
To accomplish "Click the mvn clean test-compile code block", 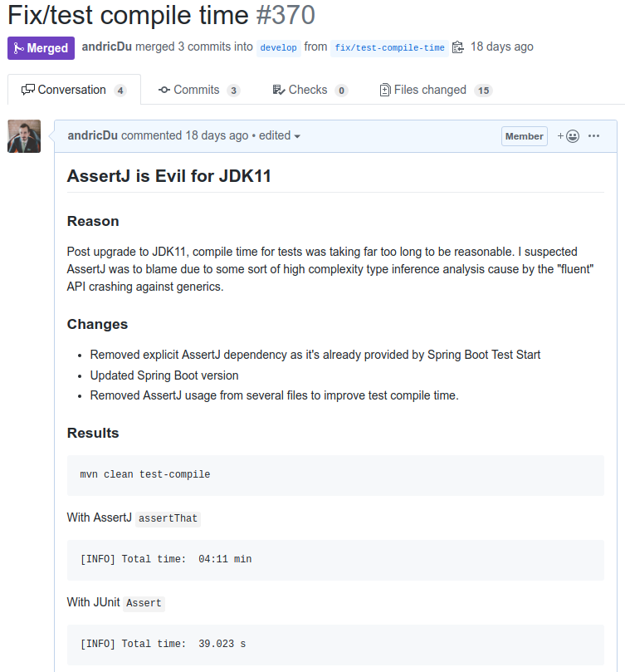I will pos(335,475).
